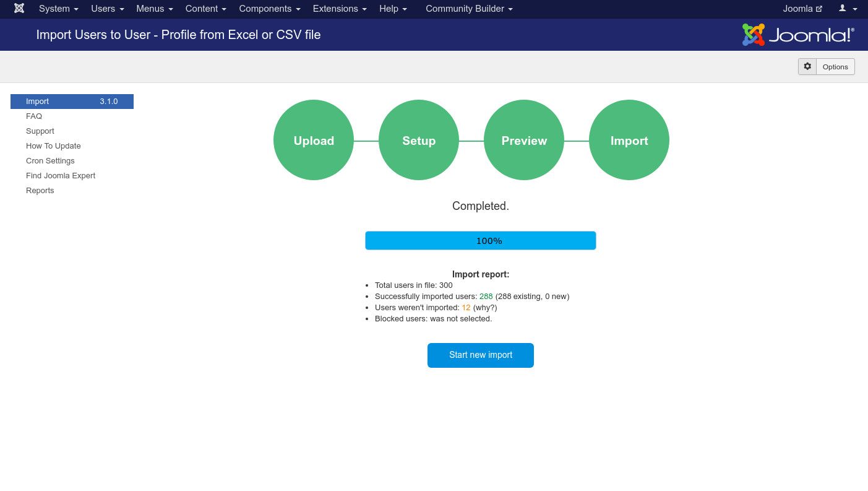Click the Completed. status text
Image resolution: width=868 pixels, height=491 pixels.
click(x=481, y=206)
